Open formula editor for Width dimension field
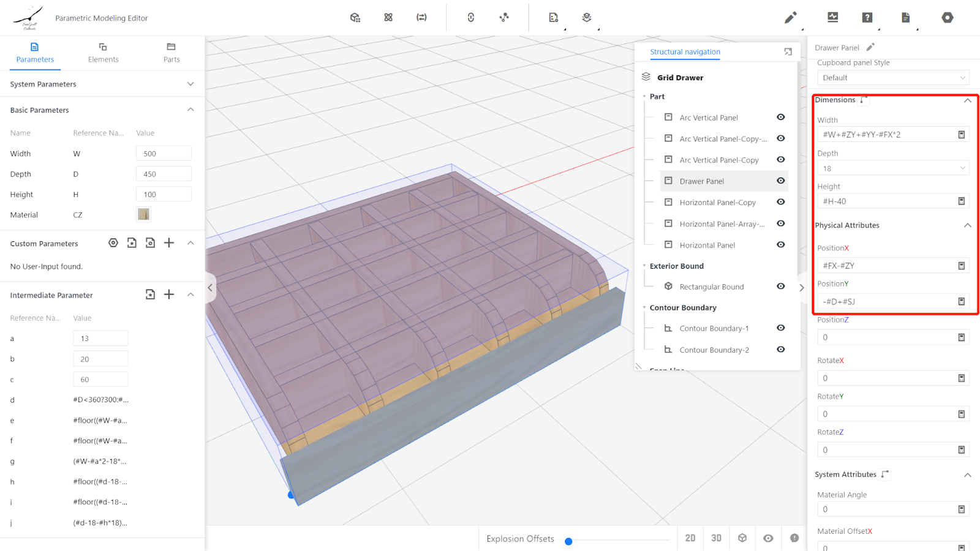Screen dimensions: 980x551 [x=961, y=135]
